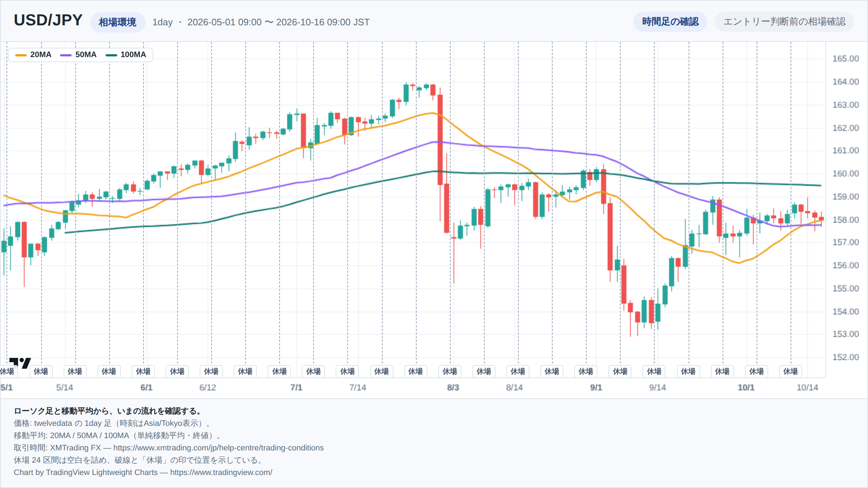Viewport: 868px width, 488px height.
Task: Click the tall red candle at the 8/3 drop
Action: pyautogui.click(x=440, y=140)
